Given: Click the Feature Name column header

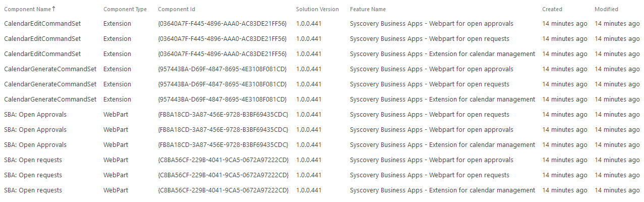Looking at the screenshot, I should tap(368, 9).
